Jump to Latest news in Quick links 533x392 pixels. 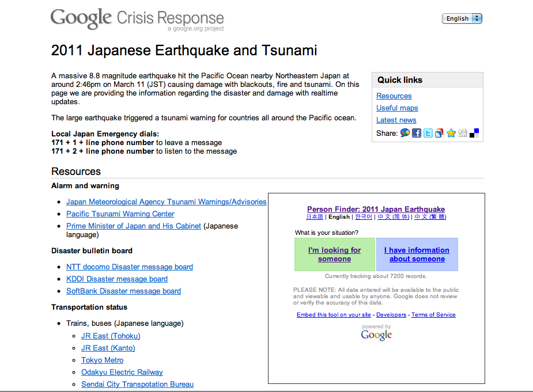396,120
